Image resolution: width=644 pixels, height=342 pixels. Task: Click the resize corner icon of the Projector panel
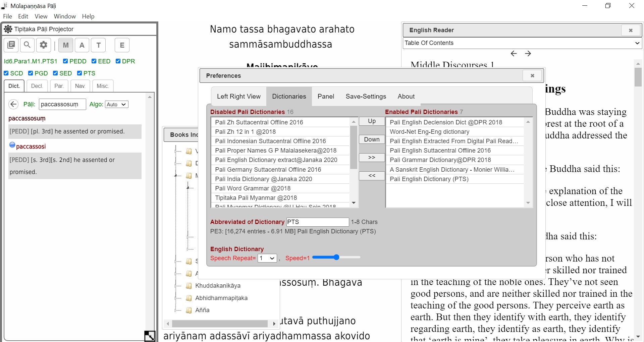click(150, 336)
